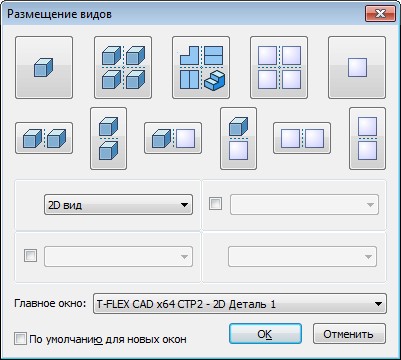The height and width of the screenshot is (360, 401).
Task: Select two side-by-side 2D views layout
Action: [x=302, y=138]
